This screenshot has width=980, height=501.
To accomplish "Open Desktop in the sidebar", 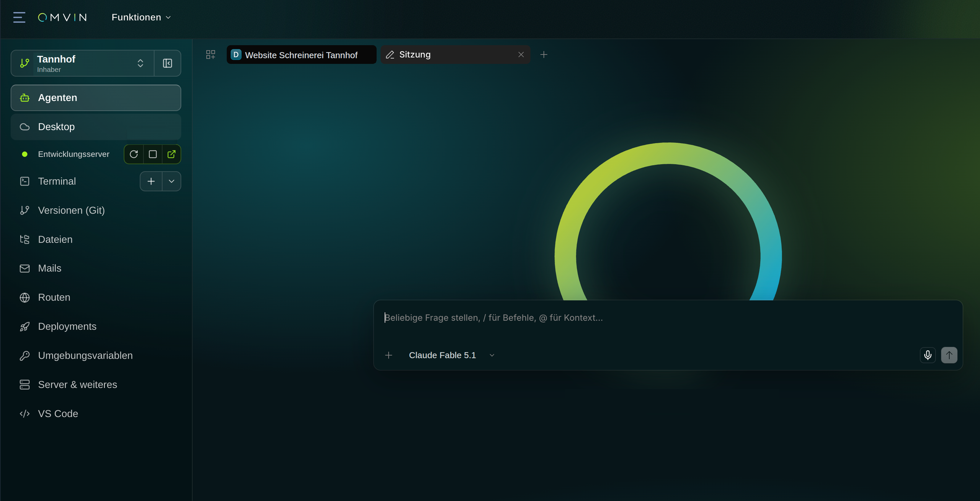I will point(96,127).
